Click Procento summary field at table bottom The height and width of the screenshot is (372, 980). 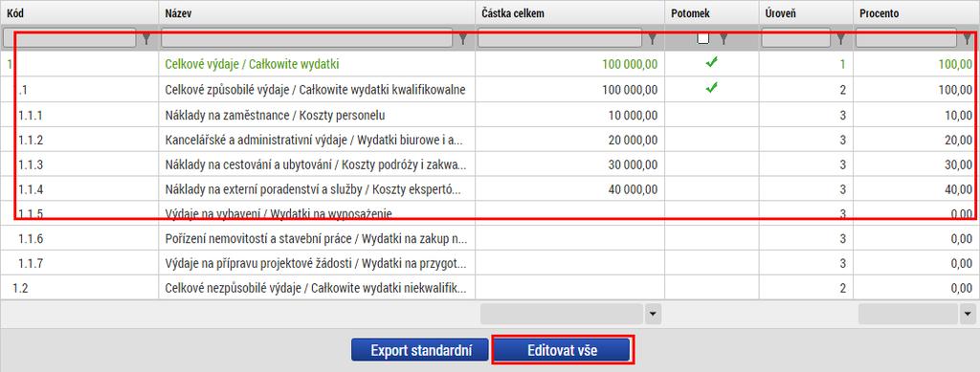(909, 315)
